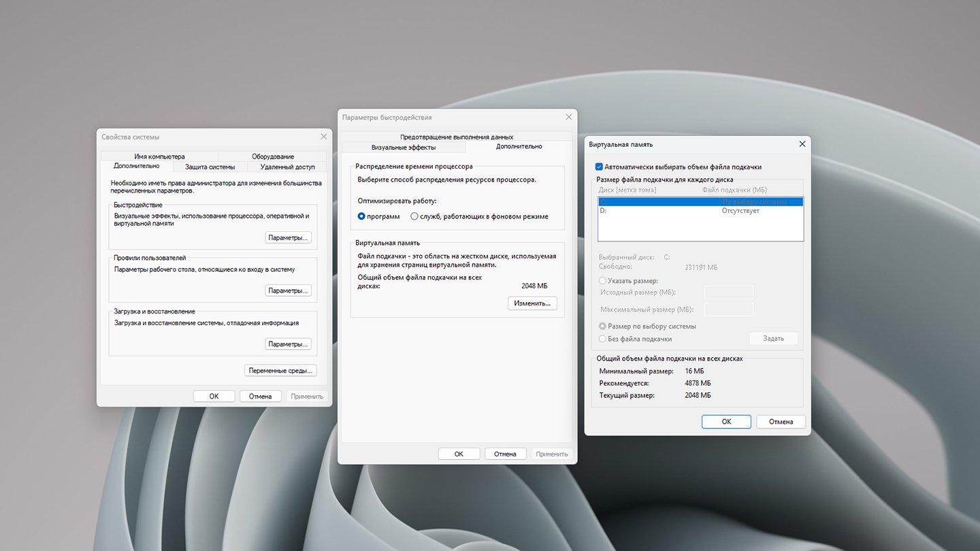Open Загрузка и восстановление Параметры button
Screen dimensions: 980x551
[x=288, y=344]
